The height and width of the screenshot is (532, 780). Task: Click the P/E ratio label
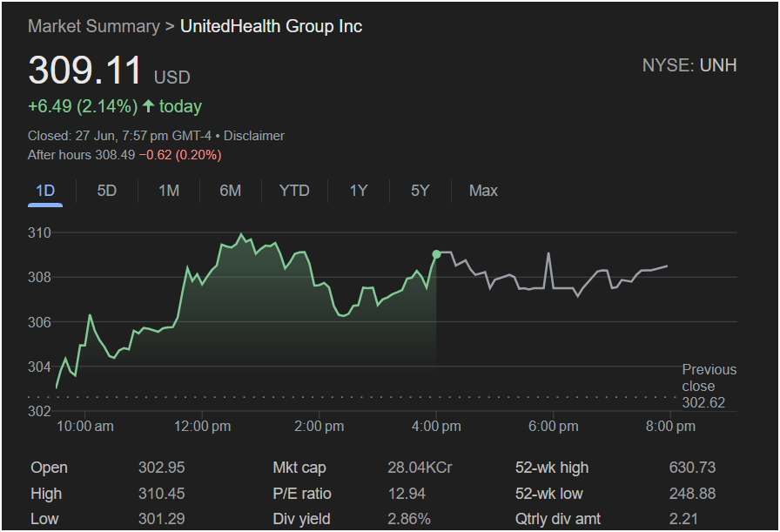pos(302,494)
